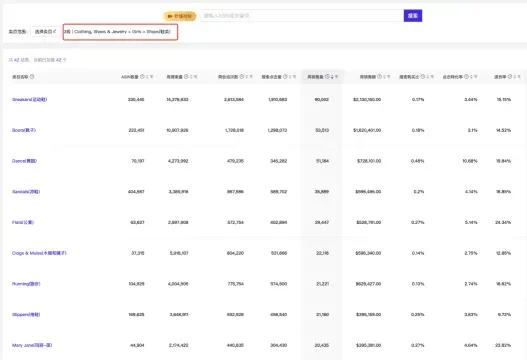
Task: Click the 53,513 value in Boots row
Action: pos(322,130)
